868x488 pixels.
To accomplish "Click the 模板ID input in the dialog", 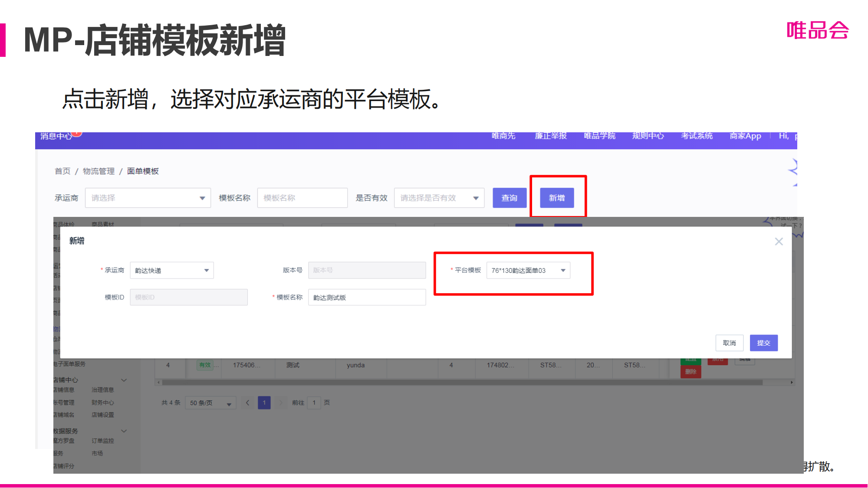I will (x=189, y=297).
